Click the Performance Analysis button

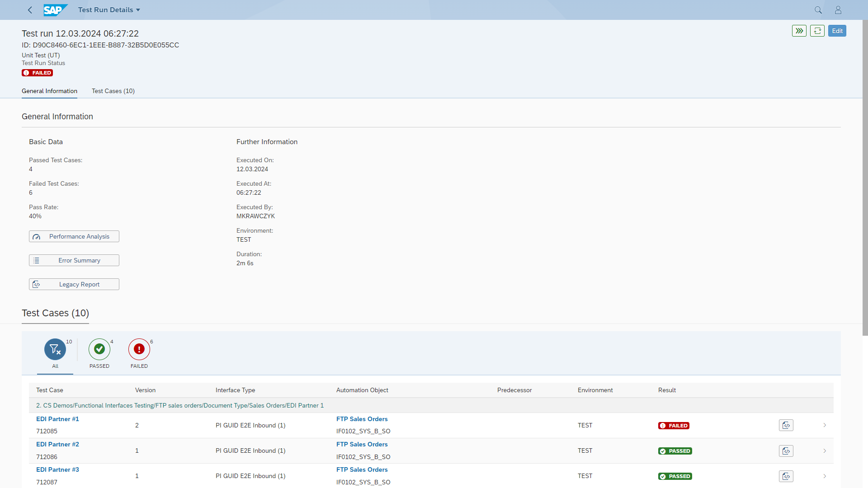tap(74, 236)
